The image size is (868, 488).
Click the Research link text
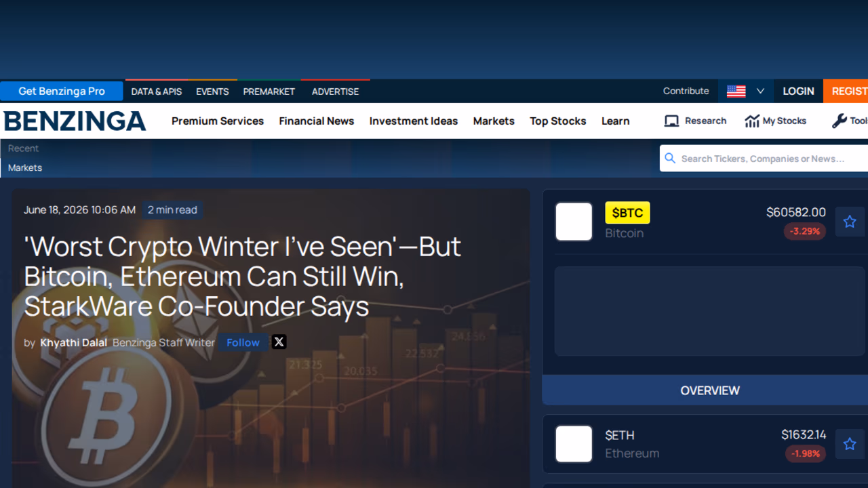(x=705, y=121)
